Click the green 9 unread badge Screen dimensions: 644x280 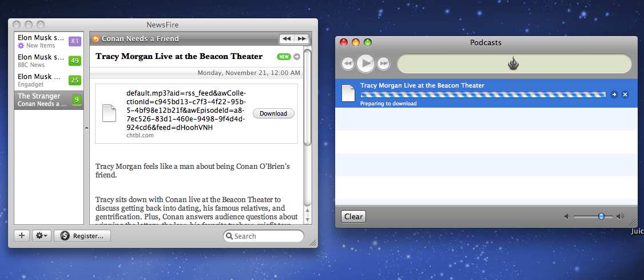(77, 100)
